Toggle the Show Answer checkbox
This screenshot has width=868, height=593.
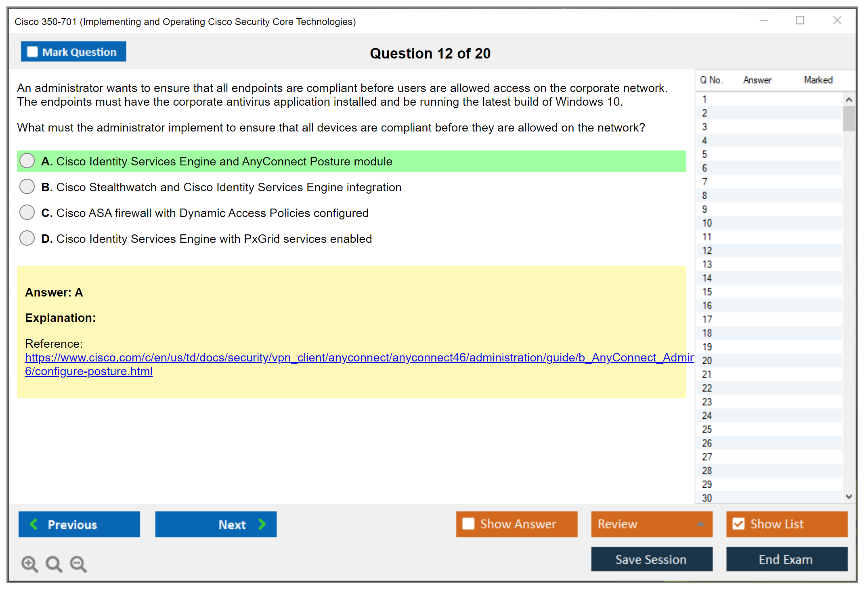pyautogui.click(x=468, y=524)
